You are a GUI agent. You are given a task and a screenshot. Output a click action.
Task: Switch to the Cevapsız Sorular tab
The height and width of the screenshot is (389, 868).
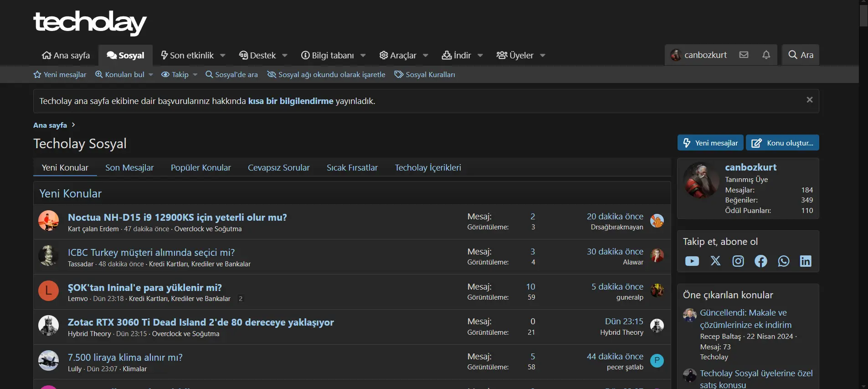click(279, 167)
